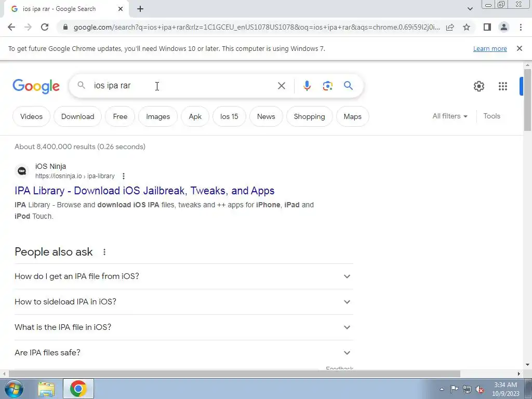This screenshot has height=399, width=532.
Task: Apply the Apk filter chip
Action: pyautogui.click(x=195, y=116)
